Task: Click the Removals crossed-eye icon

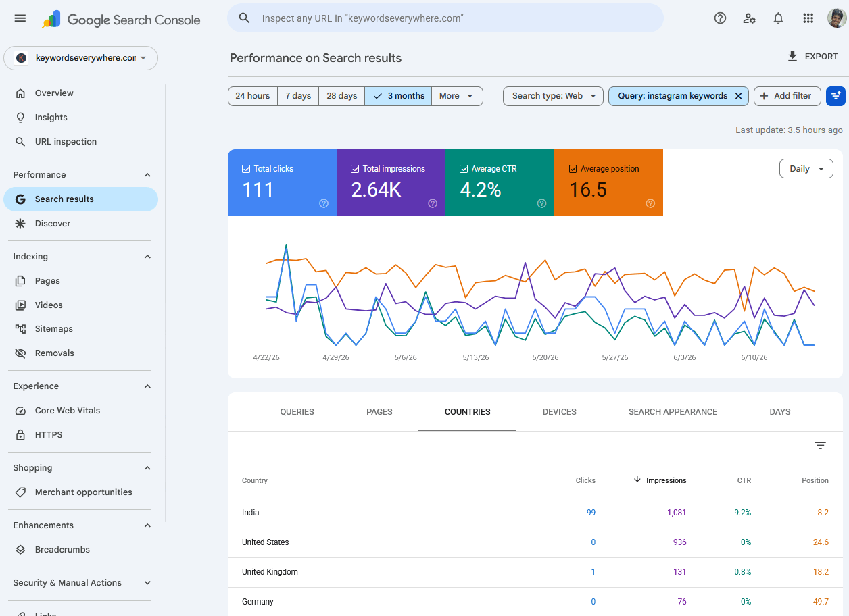Action: tap(20, 353)
